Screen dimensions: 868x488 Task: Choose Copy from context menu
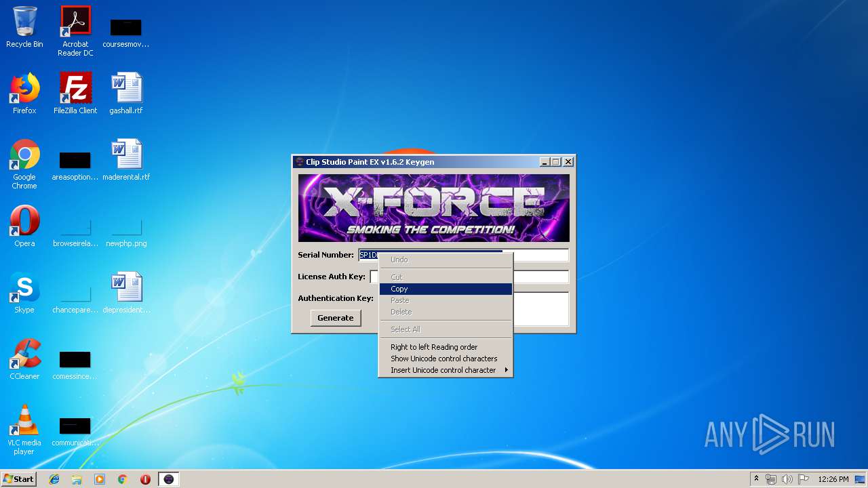[x=445, y=289]
